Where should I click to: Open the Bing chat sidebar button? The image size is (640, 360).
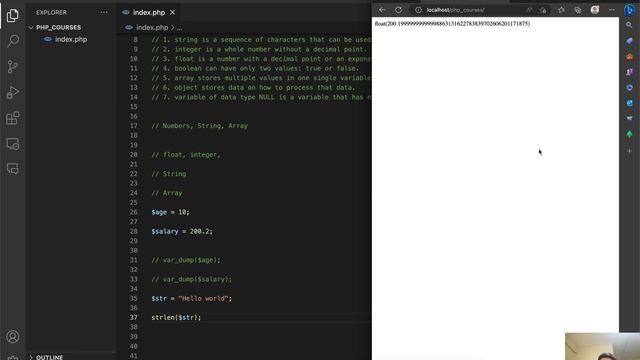click(x=629, y=10)
